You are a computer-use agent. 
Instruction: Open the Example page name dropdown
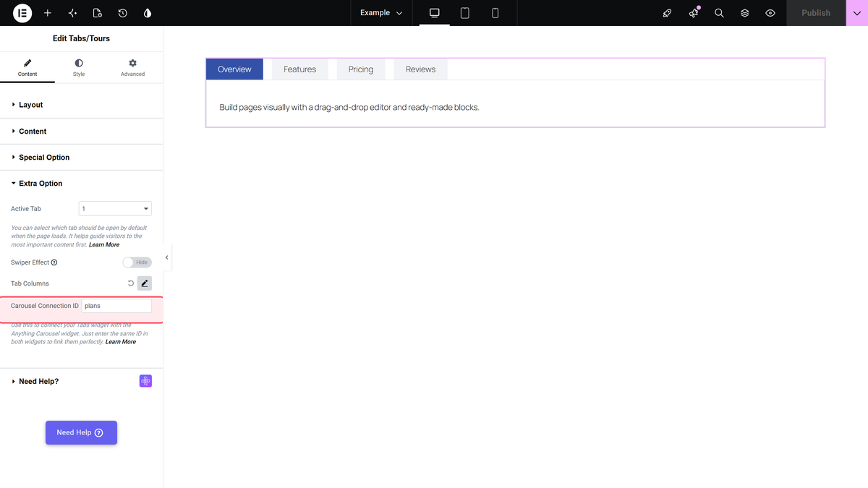[x=381, y=13]
